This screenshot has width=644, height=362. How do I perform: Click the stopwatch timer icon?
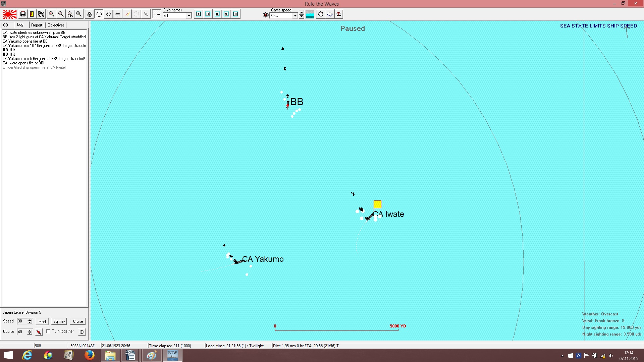point(321,14)
